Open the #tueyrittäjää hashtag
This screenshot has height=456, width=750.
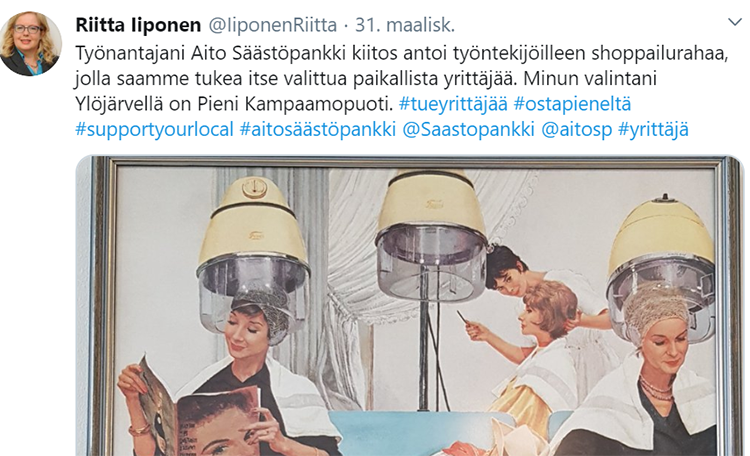point(453,104)
